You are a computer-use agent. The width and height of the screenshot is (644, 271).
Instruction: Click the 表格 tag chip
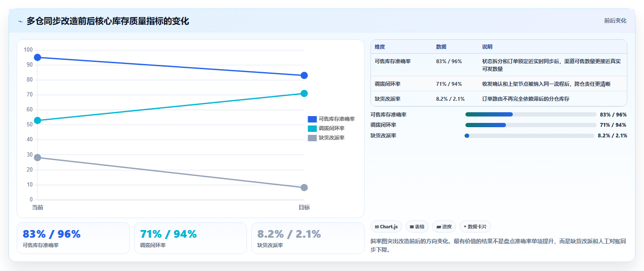[417, 227]
